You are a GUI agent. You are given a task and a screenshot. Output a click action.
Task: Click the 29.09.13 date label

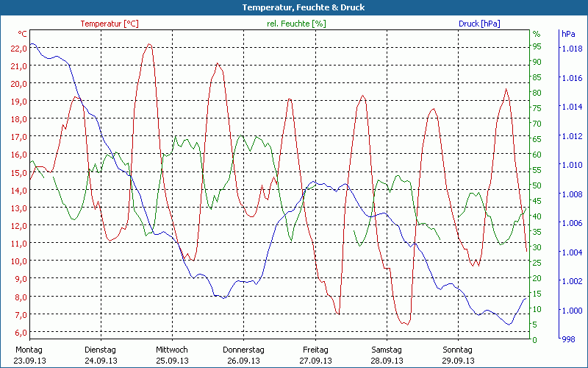458,361
